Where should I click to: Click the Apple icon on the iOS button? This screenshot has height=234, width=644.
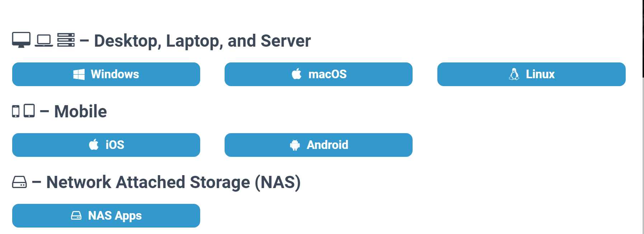[94, 145]
